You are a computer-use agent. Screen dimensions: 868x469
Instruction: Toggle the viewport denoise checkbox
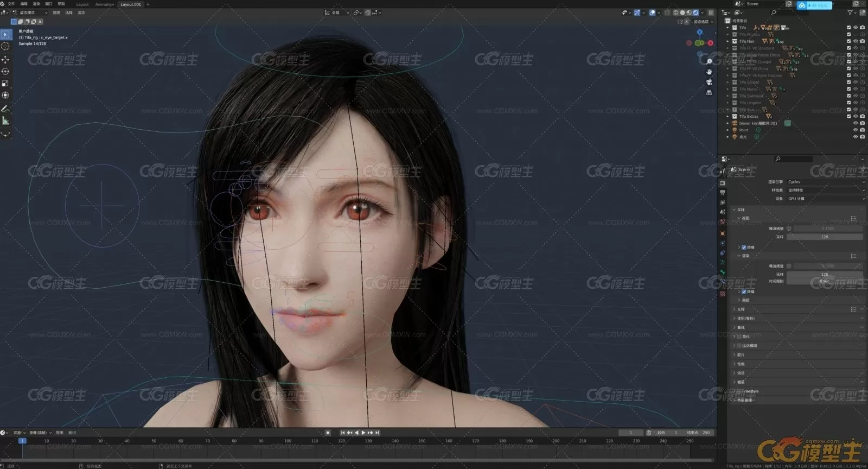coord(744,247)
